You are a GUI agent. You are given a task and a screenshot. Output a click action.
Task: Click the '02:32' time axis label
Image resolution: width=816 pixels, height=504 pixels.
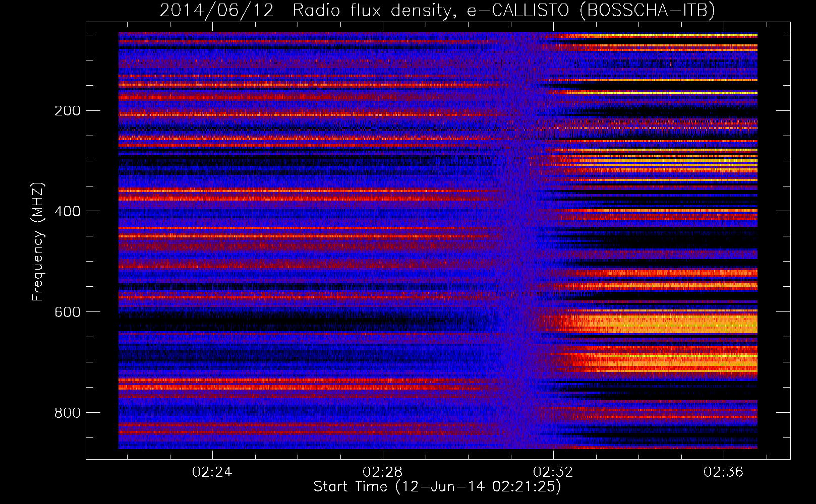click(553, 472)
